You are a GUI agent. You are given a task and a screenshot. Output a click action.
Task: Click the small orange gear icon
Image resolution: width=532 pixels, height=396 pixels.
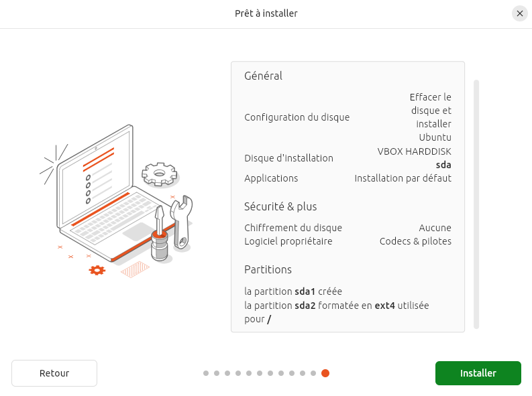(97, 270)
